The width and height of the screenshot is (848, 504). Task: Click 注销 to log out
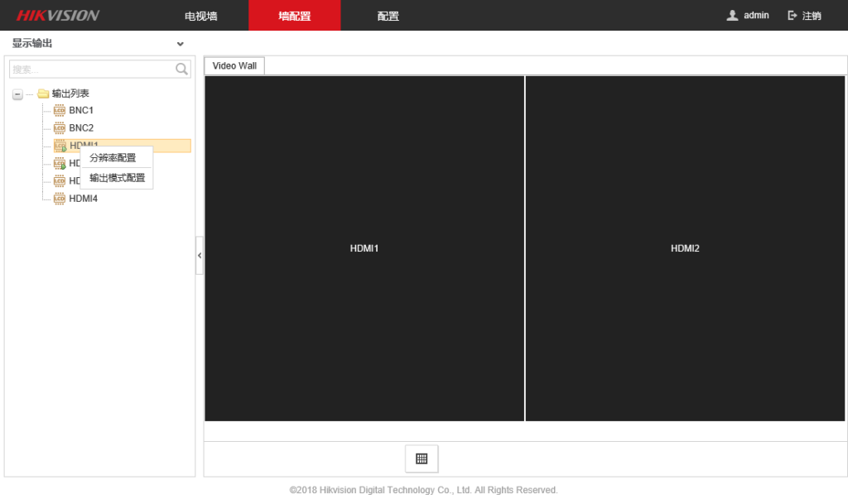tap(804, 16)
